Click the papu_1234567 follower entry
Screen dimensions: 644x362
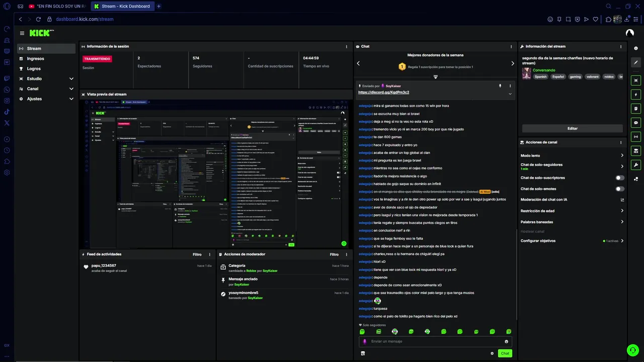coord(148,268)
